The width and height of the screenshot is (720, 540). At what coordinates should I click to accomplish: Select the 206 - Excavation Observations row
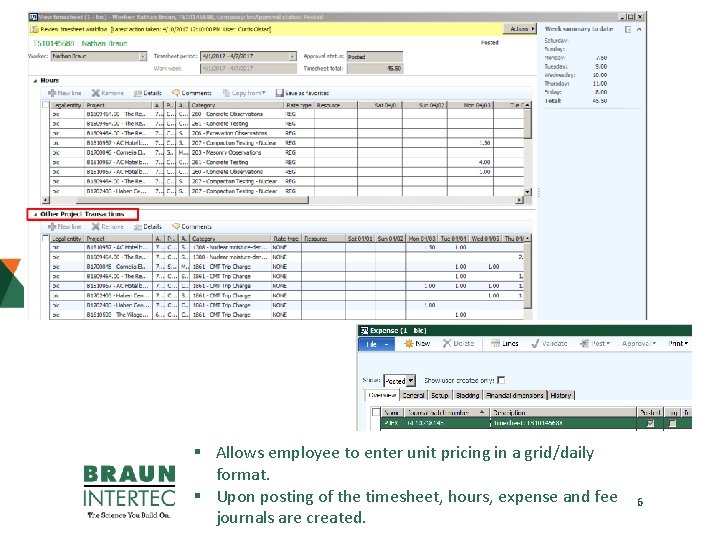(x=287, y=133)
